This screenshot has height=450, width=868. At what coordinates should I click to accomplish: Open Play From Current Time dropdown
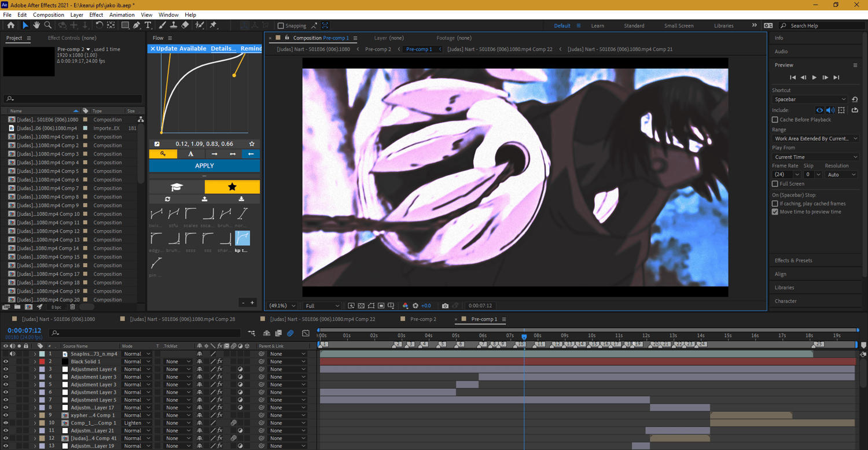coord(815,157)
